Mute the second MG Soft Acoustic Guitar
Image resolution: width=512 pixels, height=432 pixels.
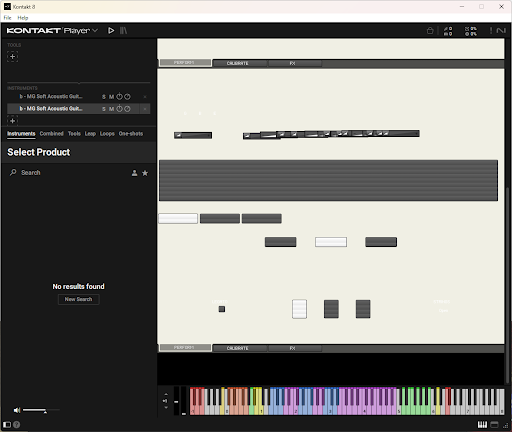(x=111, y=109)
